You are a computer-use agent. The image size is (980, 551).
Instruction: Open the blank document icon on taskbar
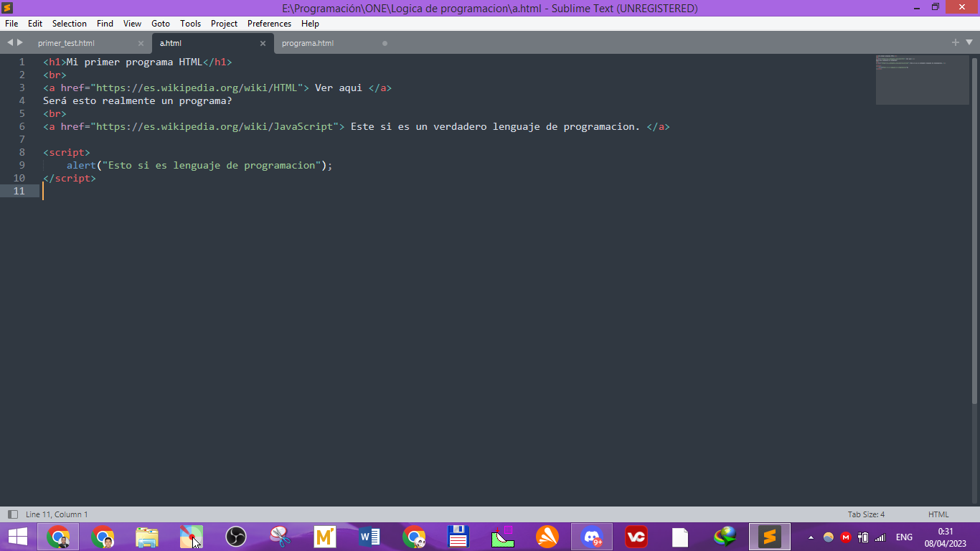pyautogui.click(x=680, y=537)
